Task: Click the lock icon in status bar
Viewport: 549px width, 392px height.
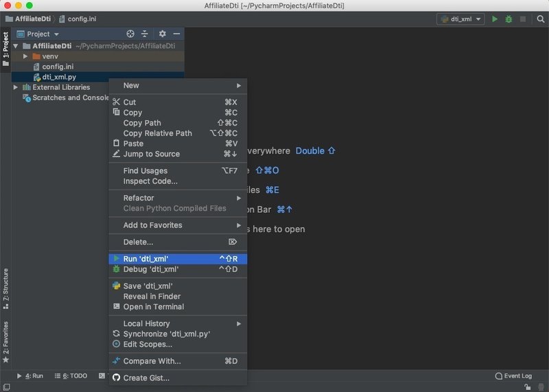Action: pos(527,387)
